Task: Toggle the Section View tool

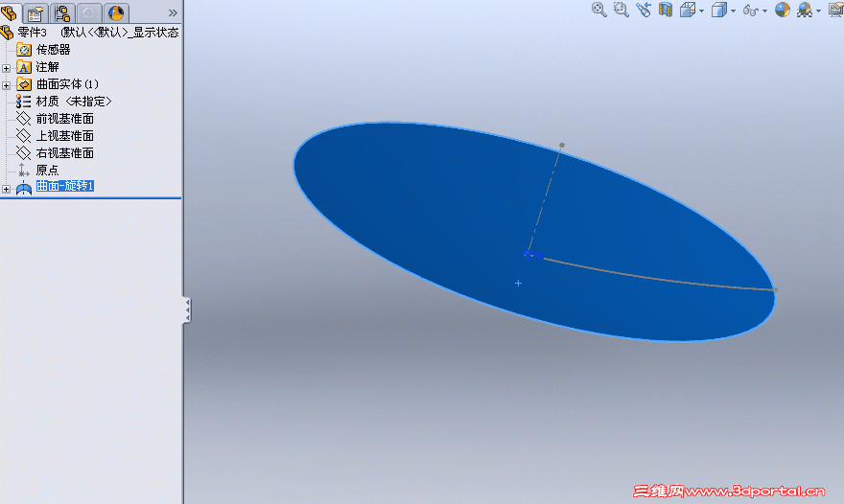Action: [666, 10]
